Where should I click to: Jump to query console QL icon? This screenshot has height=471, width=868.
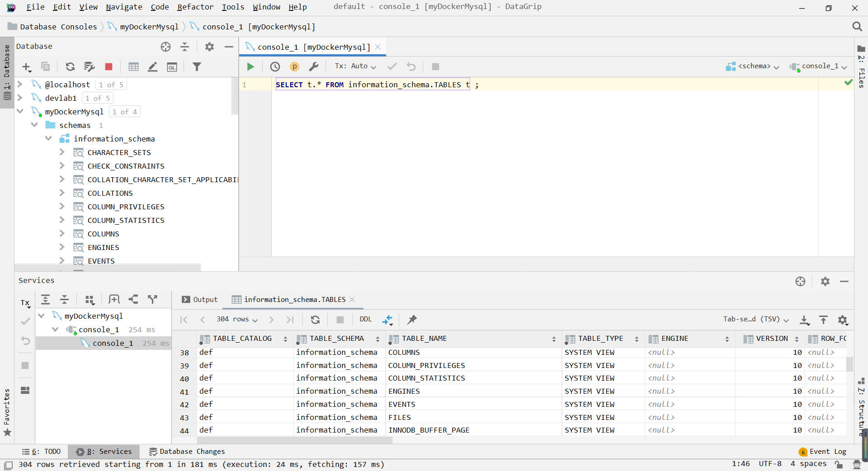(172, 67)
